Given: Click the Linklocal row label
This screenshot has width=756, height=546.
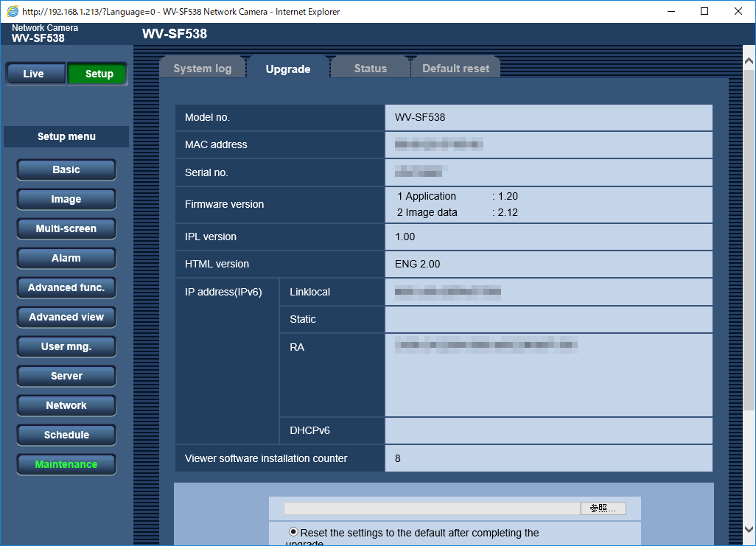Looking at the screenshot, I should pos(310,292).
